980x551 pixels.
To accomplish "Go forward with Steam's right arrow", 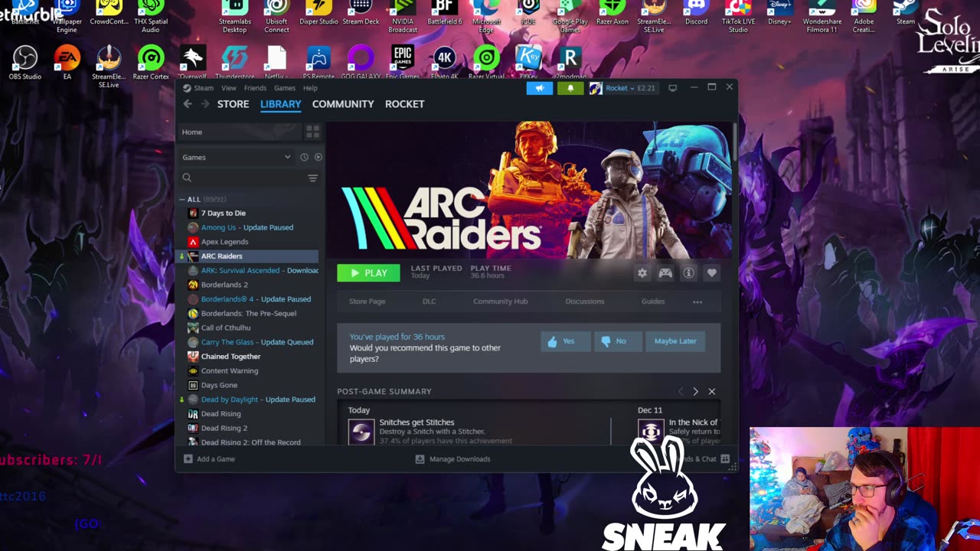I will tap(204, 104).
